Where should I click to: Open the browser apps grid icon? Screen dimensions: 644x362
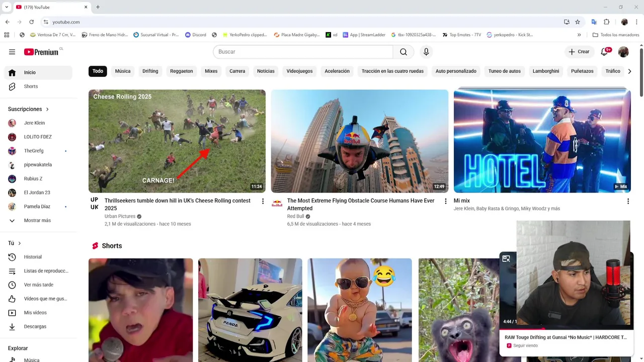(x=7, y=35)
